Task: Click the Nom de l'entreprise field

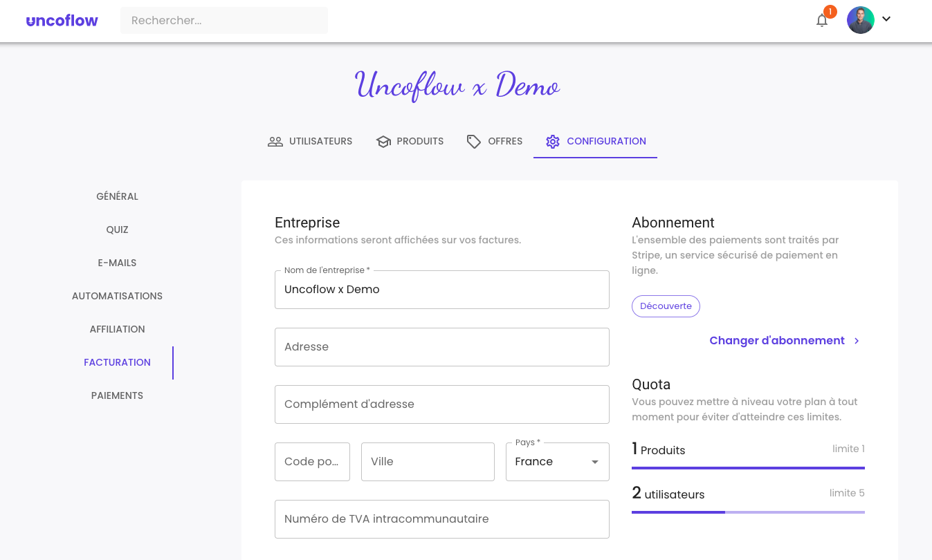Action: (x=442, y=290)
